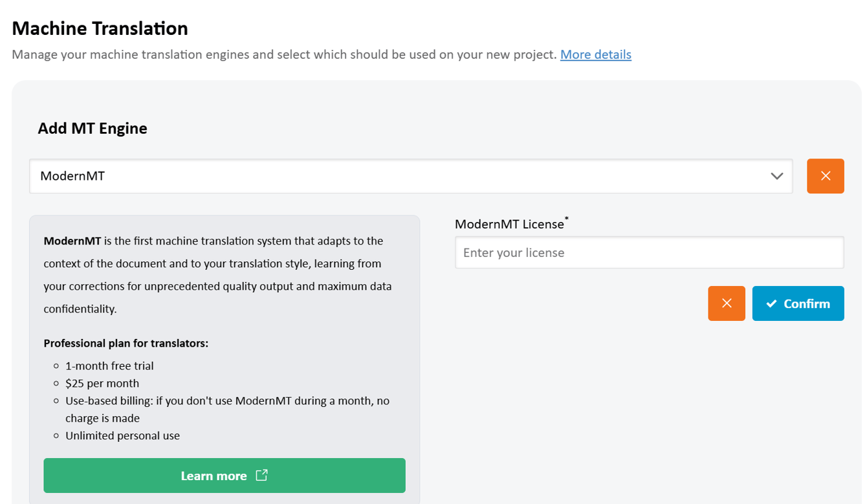
Task: Click the "ModernMT License" field label
Action: tap(509, 225)
